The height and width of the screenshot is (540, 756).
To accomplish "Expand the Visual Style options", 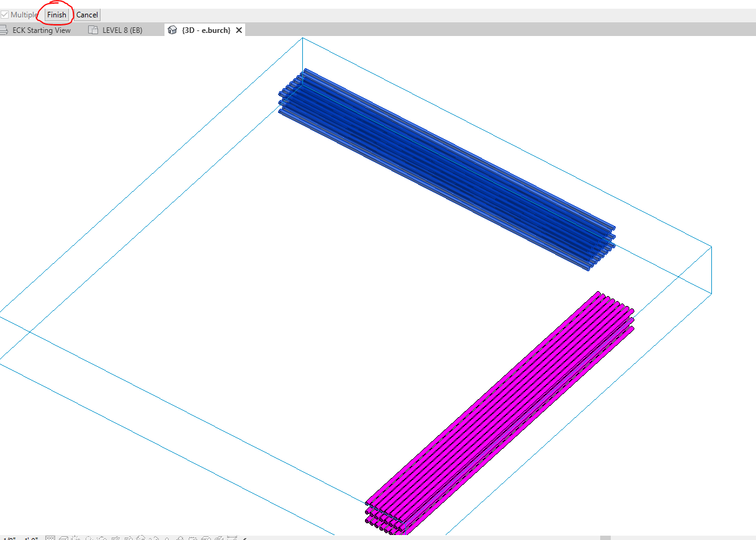I will [63, 537].
